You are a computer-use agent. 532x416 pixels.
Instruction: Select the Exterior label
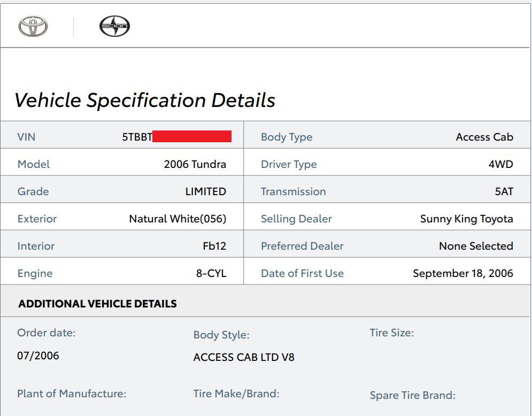click(x=37, y=219)
